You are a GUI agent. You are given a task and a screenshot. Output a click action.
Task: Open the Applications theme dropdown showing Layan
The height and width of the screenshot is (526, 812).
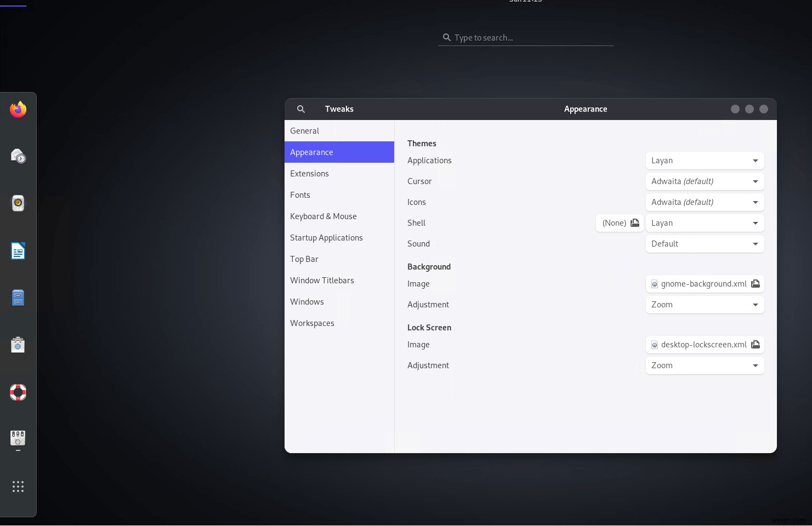coord(705,160)
